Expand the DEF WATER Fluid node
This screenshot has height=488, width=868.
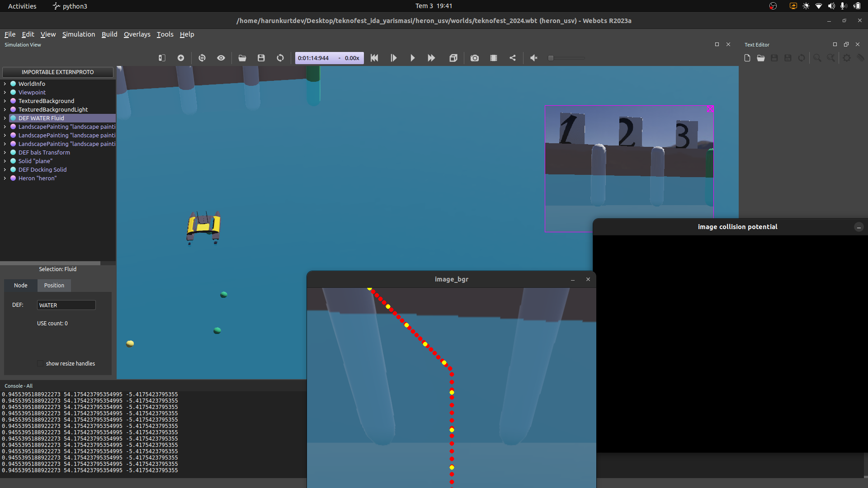coord(5,118)
